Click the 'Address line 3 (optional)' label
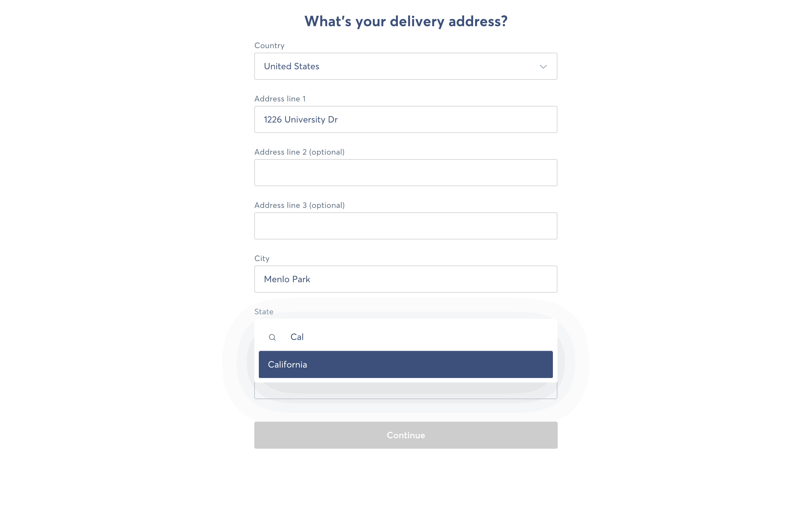Image resolution: width=812 pixels, height=507 pixels. click(299, 205)
